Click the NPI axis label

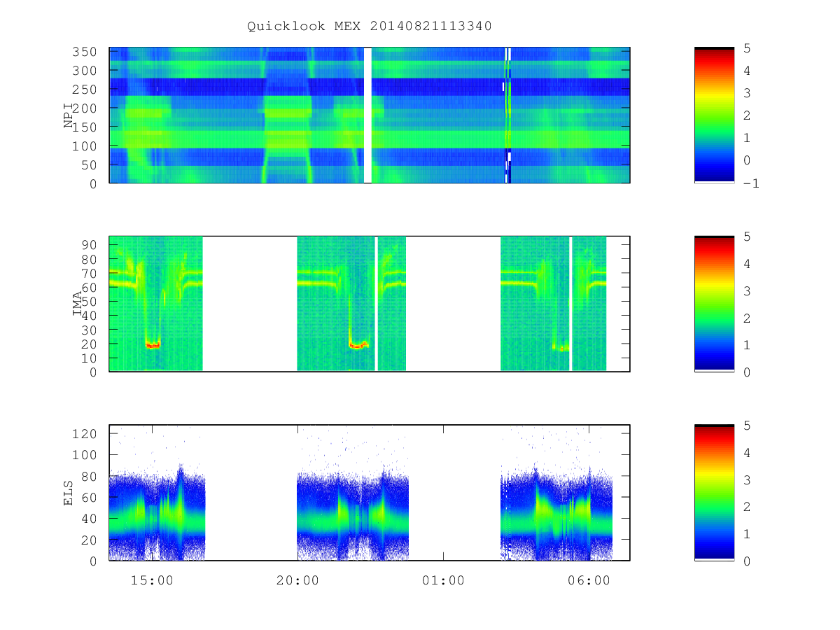[x=69, y=115]
